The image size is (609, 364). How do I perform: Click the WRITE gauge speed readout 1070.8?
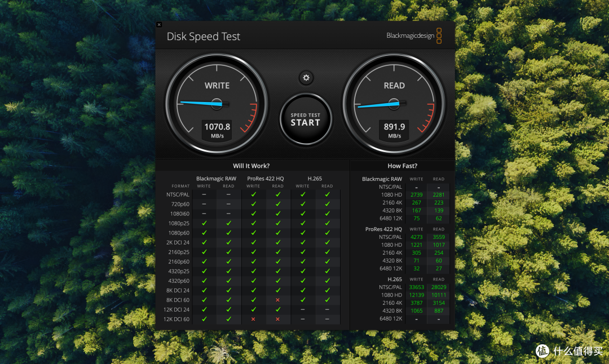click(217, 127)
